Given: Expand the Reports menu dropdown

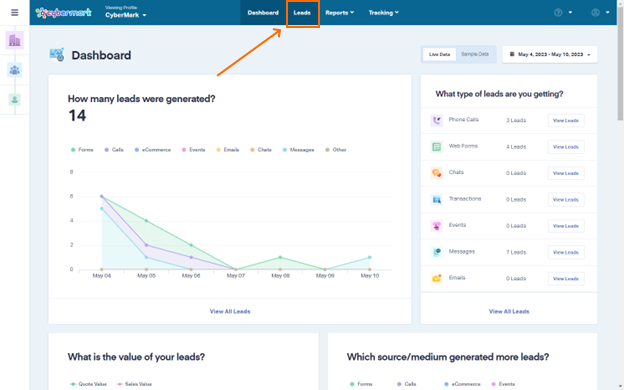Looking at the screenshot, I should coord(339,13).
